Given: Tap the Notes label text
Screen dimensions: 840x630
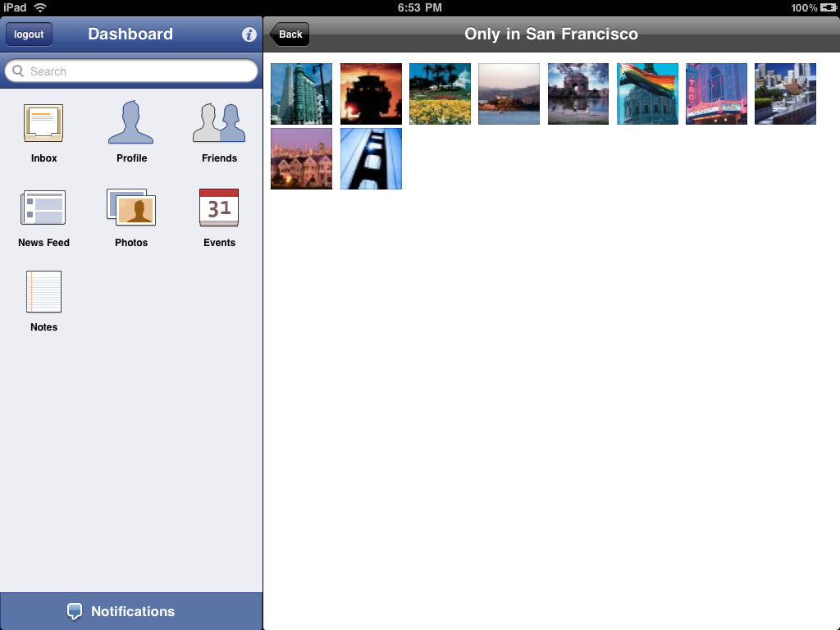Looking at the screenshot, I should (44, 326).
